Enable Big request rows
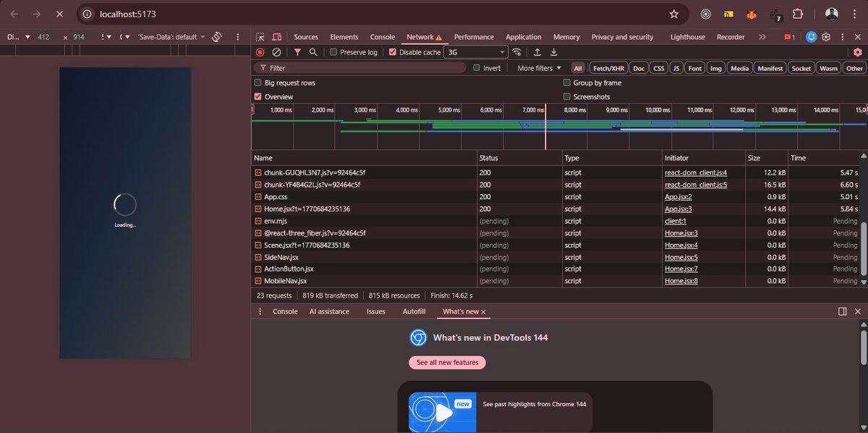Viewport: 868px width, 433px height. 258,83
